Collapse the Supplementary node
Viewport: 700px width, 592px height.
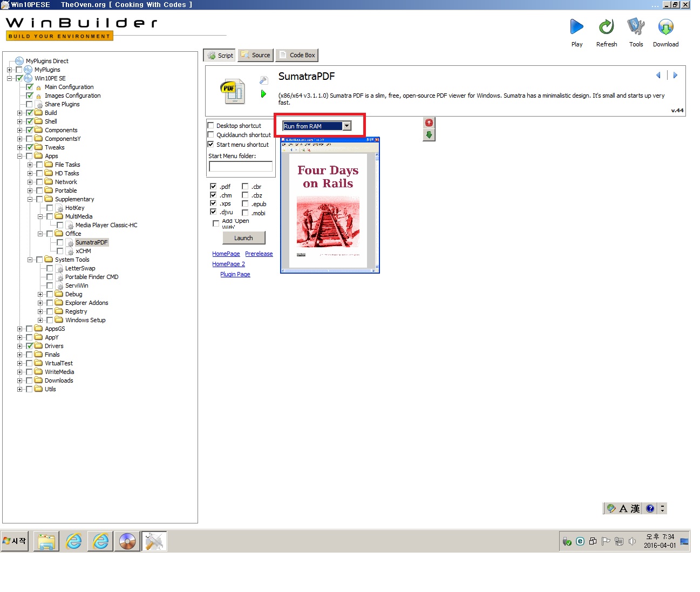30,199
